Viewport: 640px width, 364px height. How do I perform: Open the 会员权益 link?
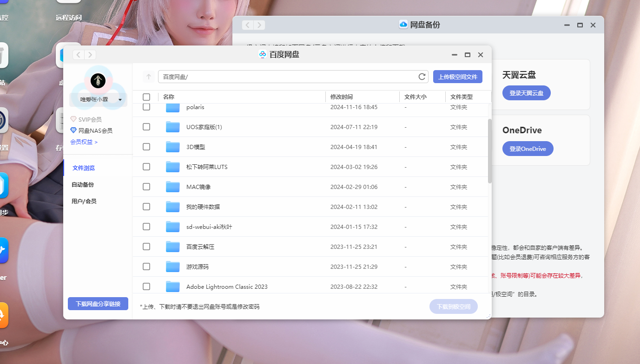pos(84,142)
